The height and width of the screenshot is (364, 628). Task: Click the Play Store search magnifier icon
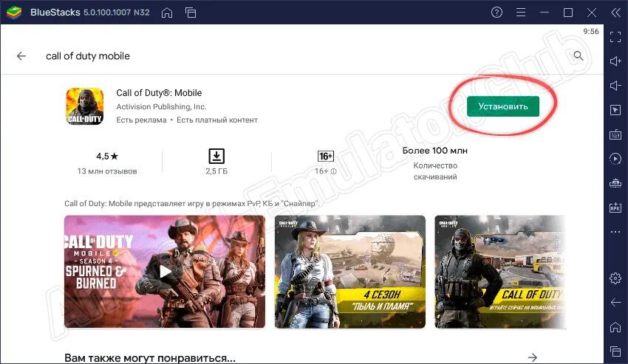tap(578, 55)
